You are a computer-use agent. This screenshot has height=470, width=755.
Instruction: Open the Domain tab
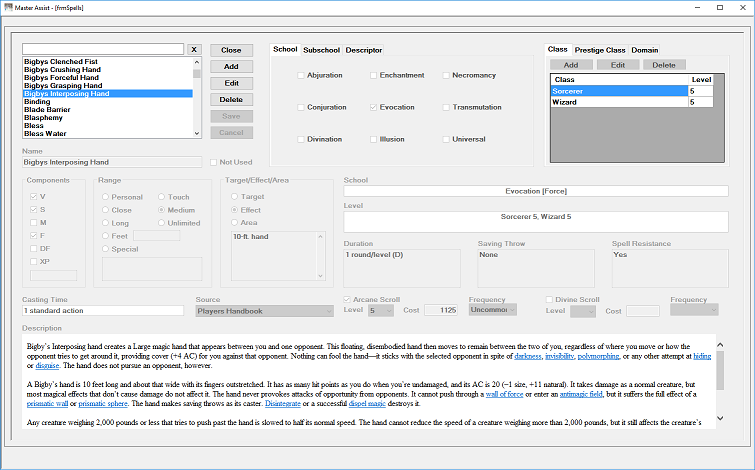click(645, 50)
